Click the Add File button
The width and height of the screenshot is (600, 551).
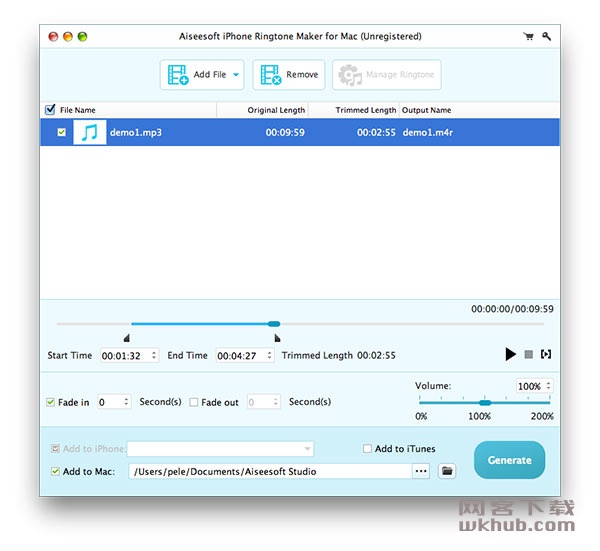point(202,75)
